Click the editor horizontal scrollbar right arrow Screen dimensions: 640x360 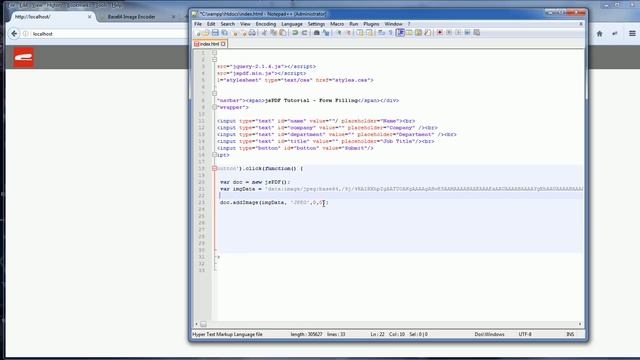[x=580, y=324]
